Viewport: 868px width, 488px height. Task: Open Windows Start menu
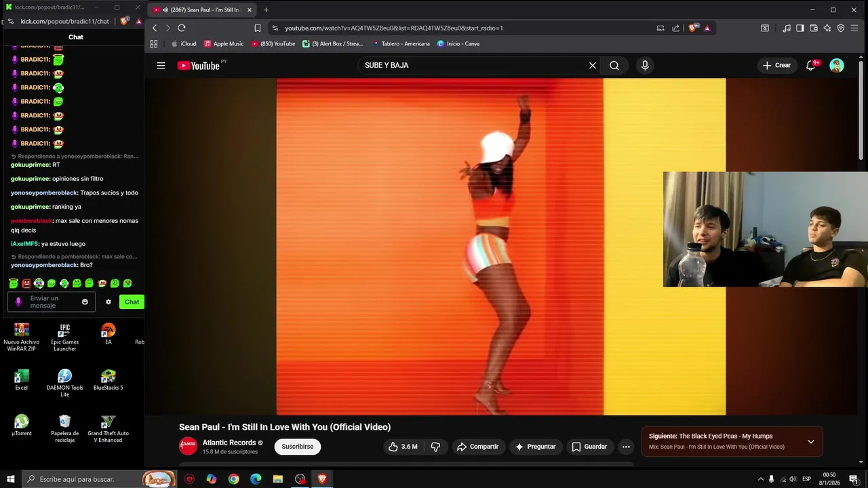[x=11, y=479]
